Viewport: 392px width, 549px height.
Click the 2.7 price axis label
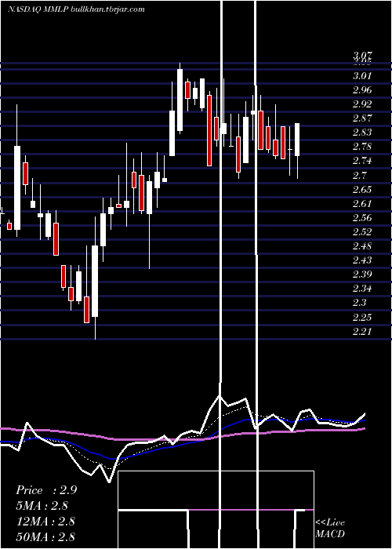(x=359, y=175)
